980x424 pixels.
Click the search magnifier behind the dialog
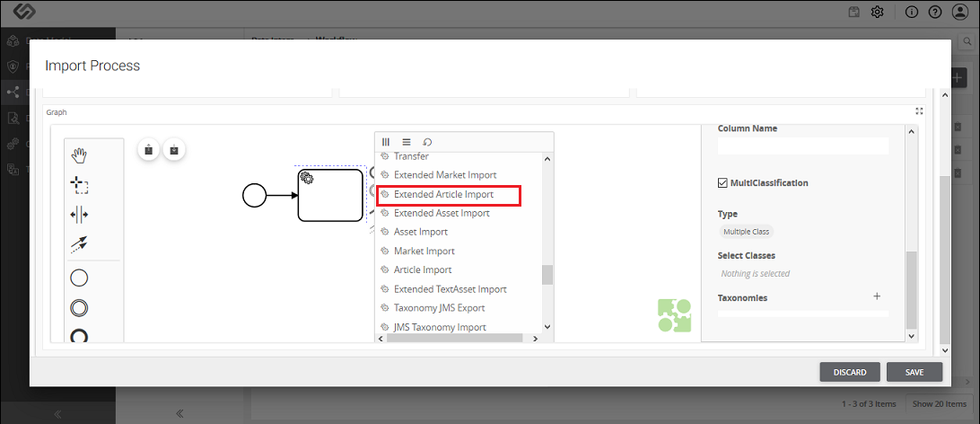[968, 40]
